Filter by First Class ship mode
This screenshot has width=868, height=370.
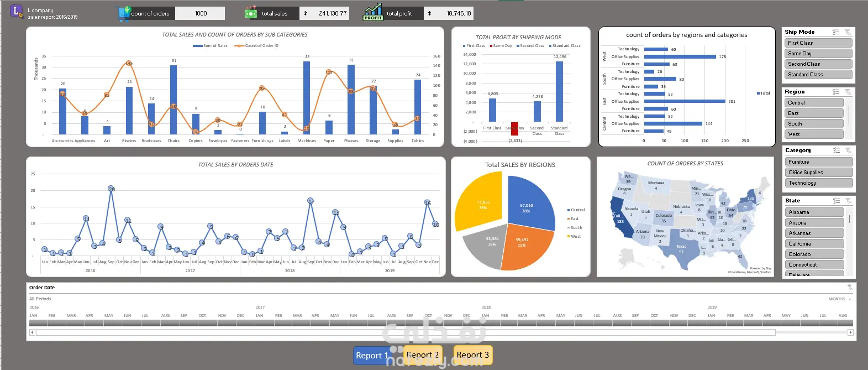(x=818, y=43)
